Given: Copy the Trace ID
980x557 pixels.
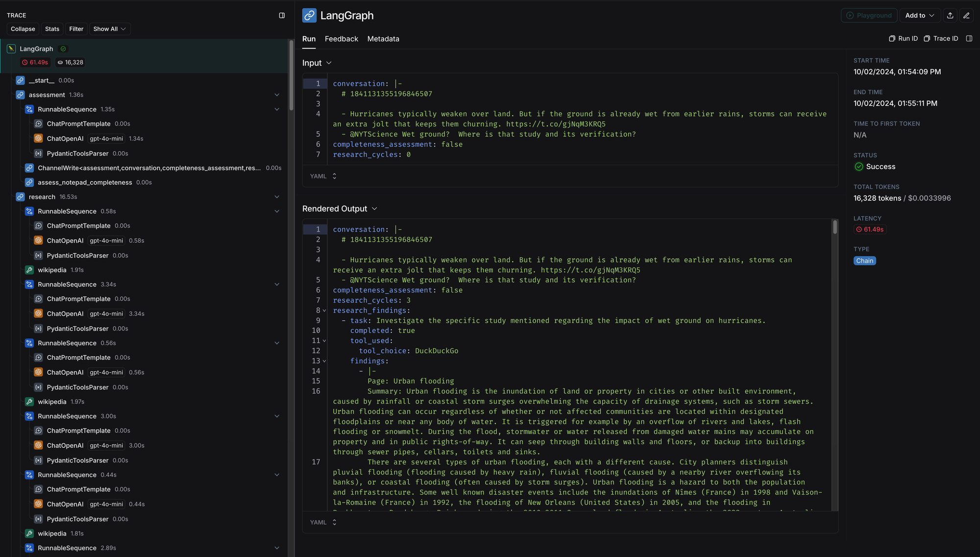Looking at the screenshot, I should (x=941, y=39).
